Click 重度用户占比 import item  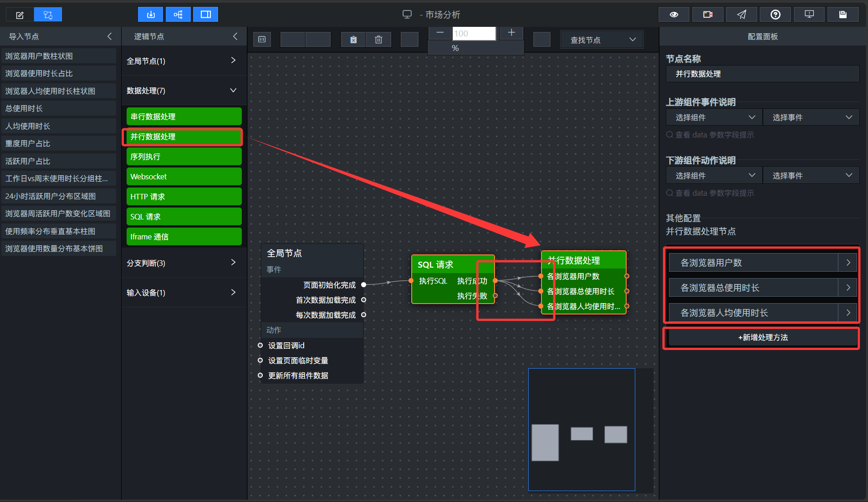click(x=58, y=143)
